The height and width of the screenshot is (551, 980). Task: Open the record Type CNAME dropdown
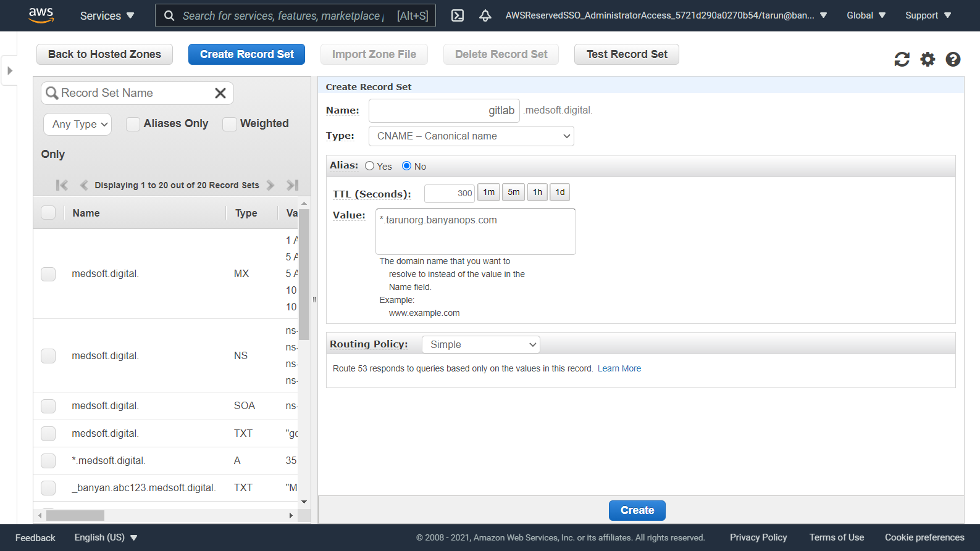click(471, 136)
